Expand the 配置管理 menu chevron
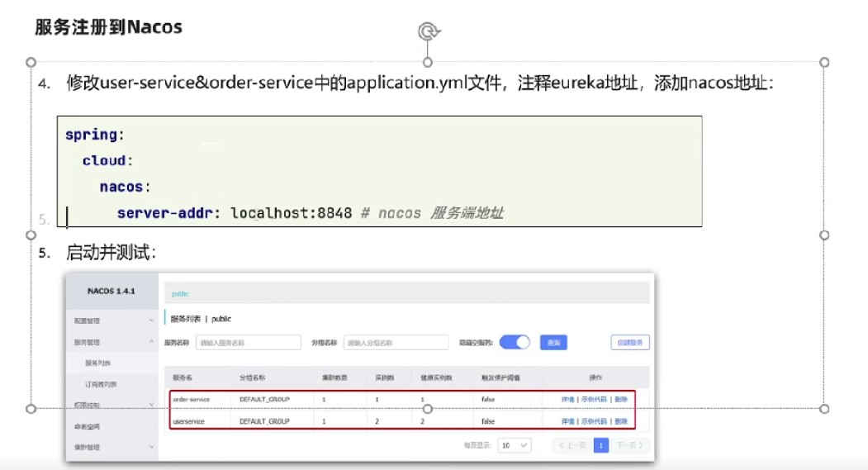Screen dimensions: 868x470 tap(151, 320)
